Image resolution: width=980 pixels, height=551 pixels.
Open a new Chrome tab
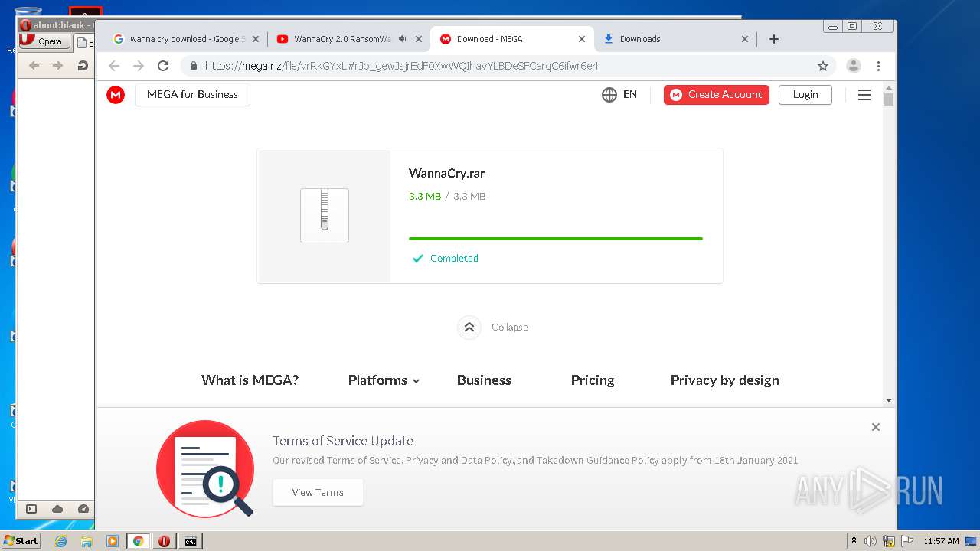coord(774,39)
